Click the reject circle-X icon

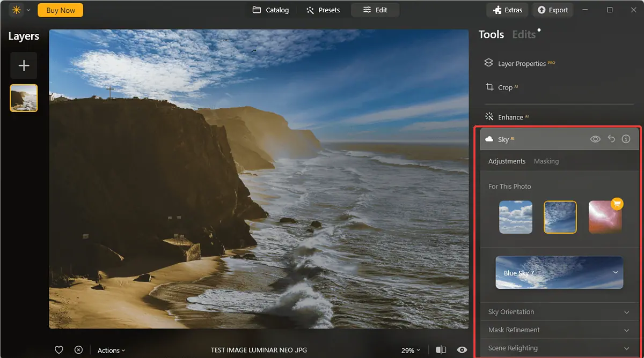pyautogui.click(x=78, y=350)
